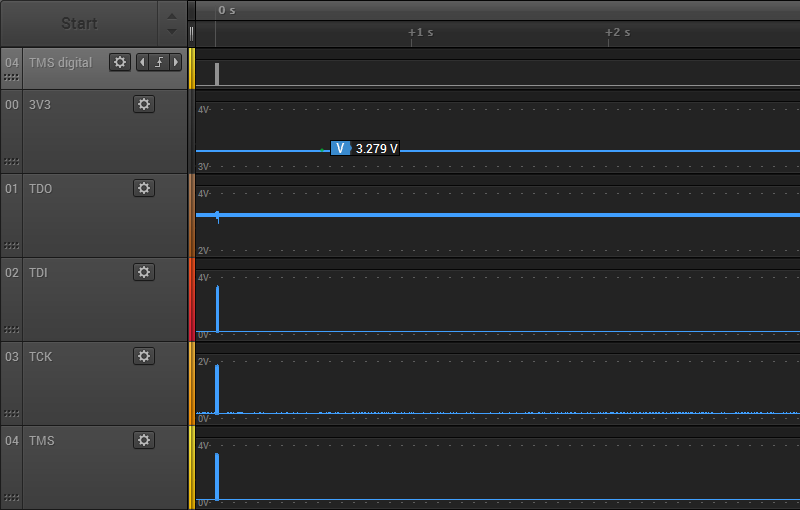Select the TDO channel label
The height and width of the screenshot is (510, 800).
pos(40,189)
